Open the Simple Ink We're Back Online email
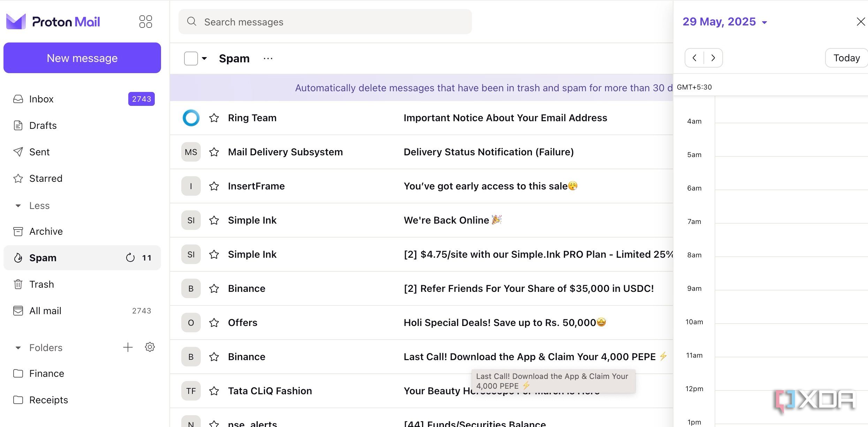This screenshot has height=427, width=868. click(x=421, y=220)
